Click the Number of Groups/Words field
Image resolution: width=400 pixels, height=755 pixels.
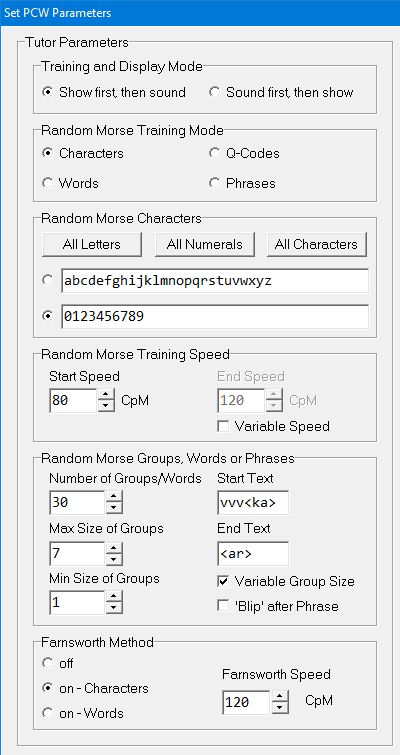pyautogui.click(x=77, y=502)
